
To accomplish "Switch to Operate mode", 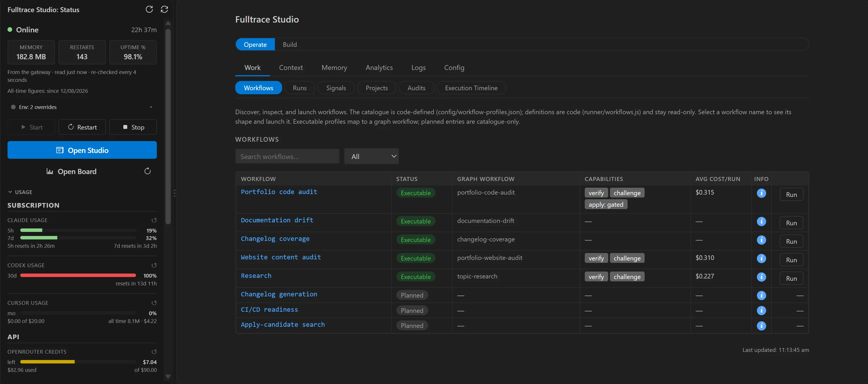I will click(x=255, y=45).
